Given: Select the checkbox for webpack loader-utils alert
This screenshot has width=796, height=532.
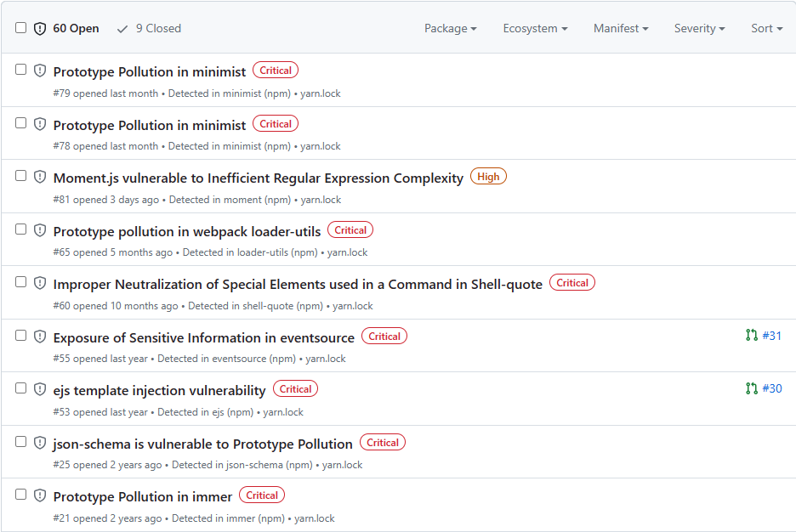Looking at the screenshot, I should [x=21, y=229].
